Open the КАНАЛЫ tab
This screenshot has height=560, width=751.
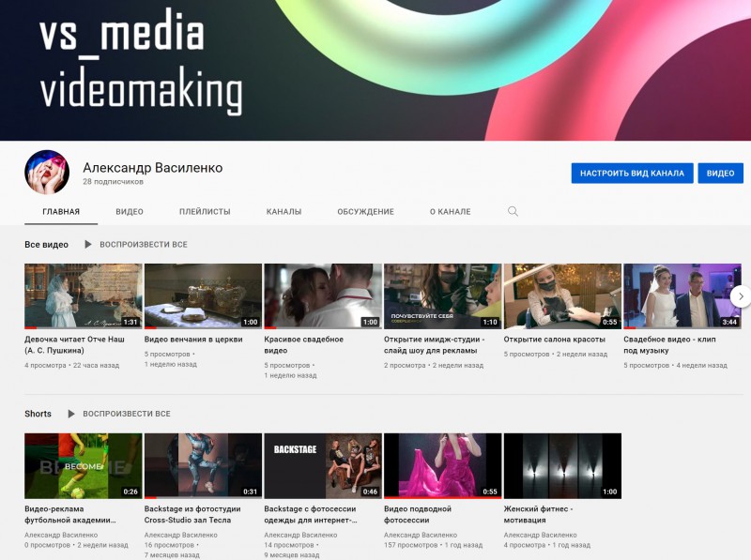pos(284,212)
